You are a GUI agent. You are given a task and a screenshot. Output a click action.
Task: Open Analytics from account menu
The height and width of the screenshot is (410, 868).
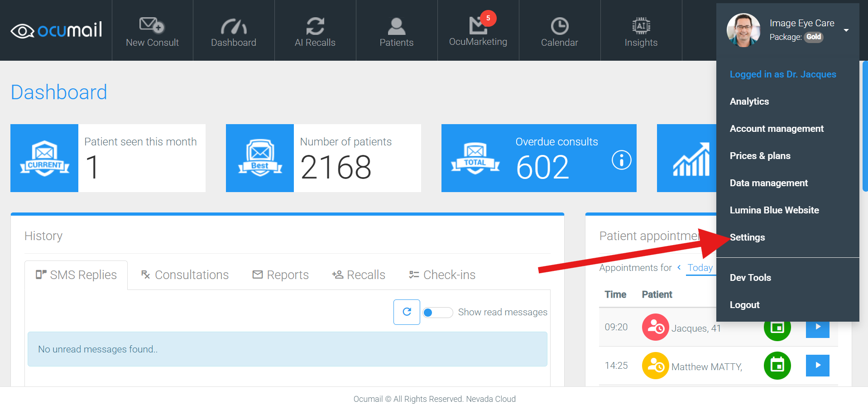pos(749,101)
